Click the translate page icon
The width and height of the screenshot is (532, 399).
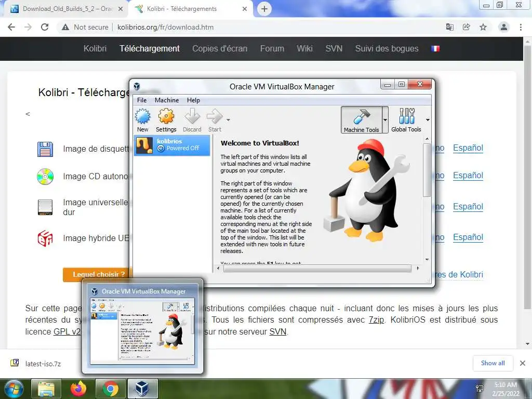click(x=450, y=27)
